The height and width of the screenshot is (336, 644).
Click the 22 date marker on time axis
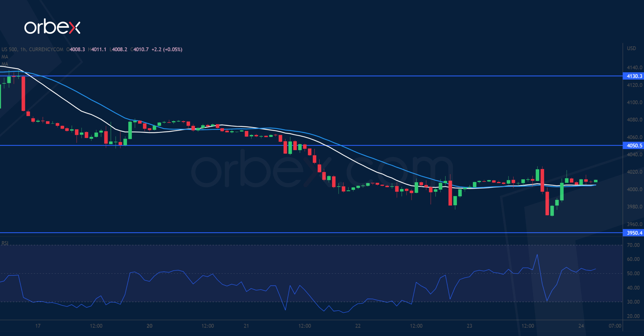coord(358,326)
